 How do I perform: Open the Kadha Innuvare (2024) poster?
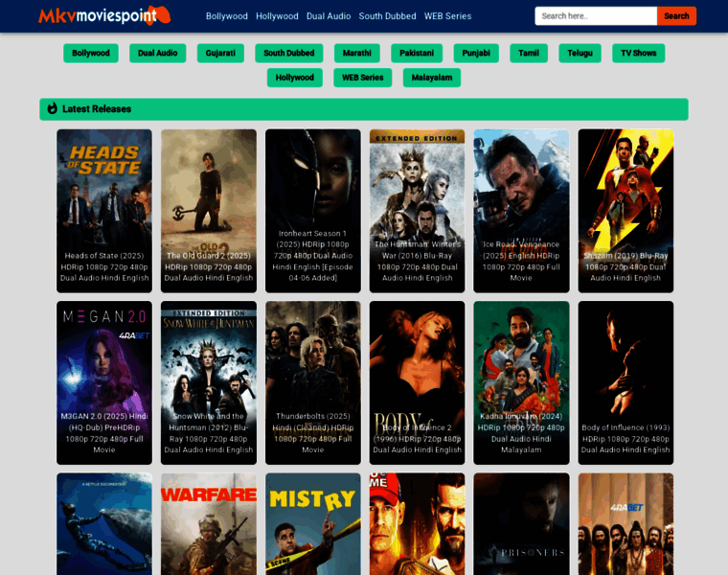(x=521, y=382)
